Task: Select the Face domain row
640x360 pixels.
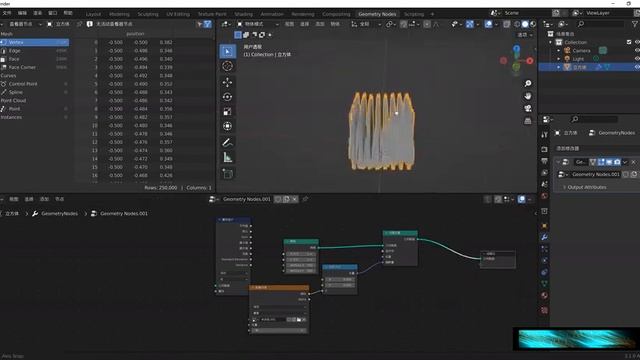Action: [34, 59]
